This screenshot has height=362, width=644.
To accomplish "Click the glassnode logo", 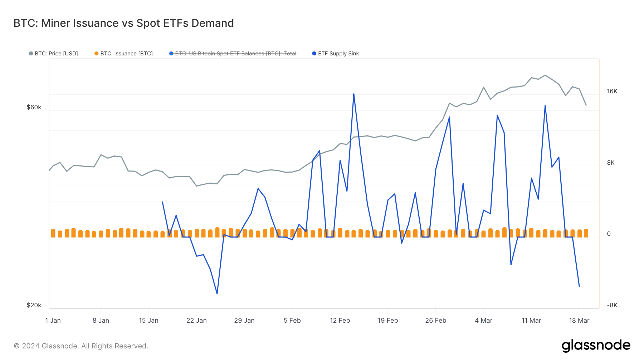I will point(596,345).
